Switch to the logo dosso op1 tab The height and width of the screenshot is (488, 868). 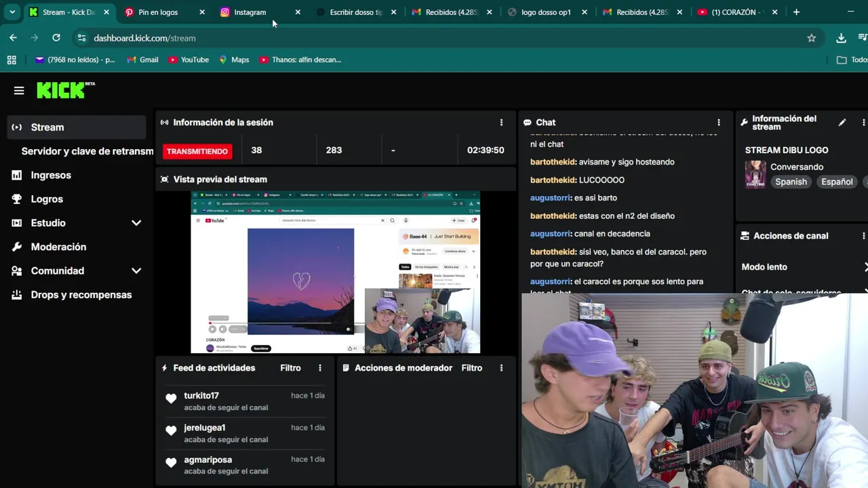tap(548, 12)
